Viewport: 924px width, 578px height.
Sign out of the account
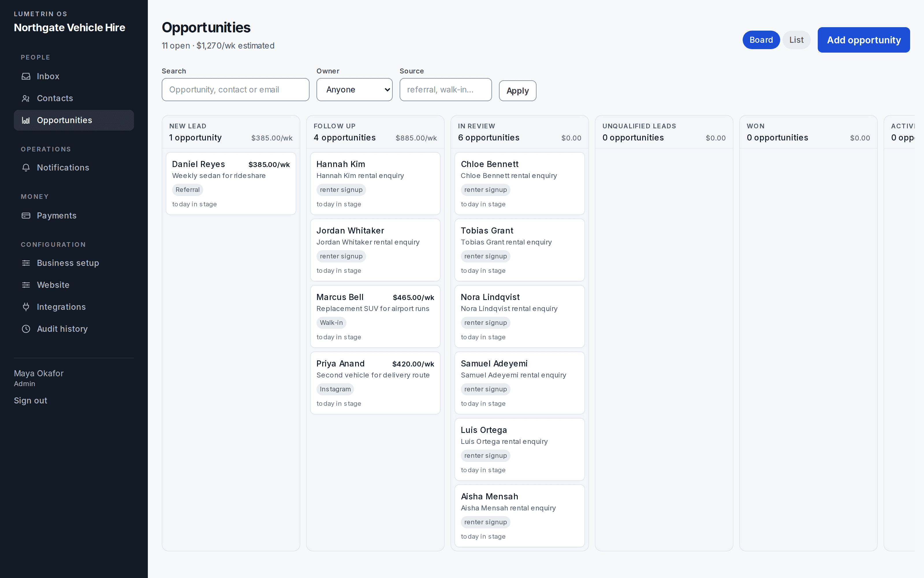coord(31,401)
